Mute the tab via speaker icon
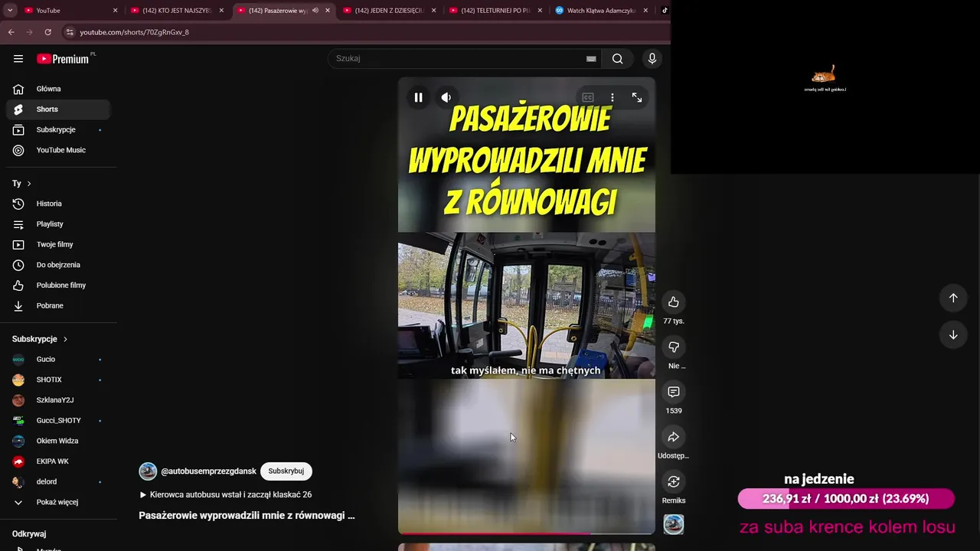The image size is (980, 551). [x=315, y=11]
